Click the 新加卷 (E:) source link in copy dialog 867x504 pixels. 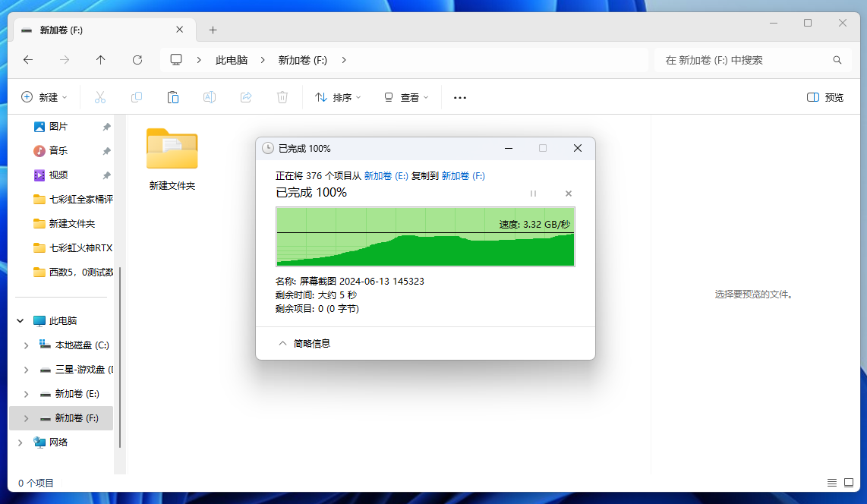coord(386,176)
